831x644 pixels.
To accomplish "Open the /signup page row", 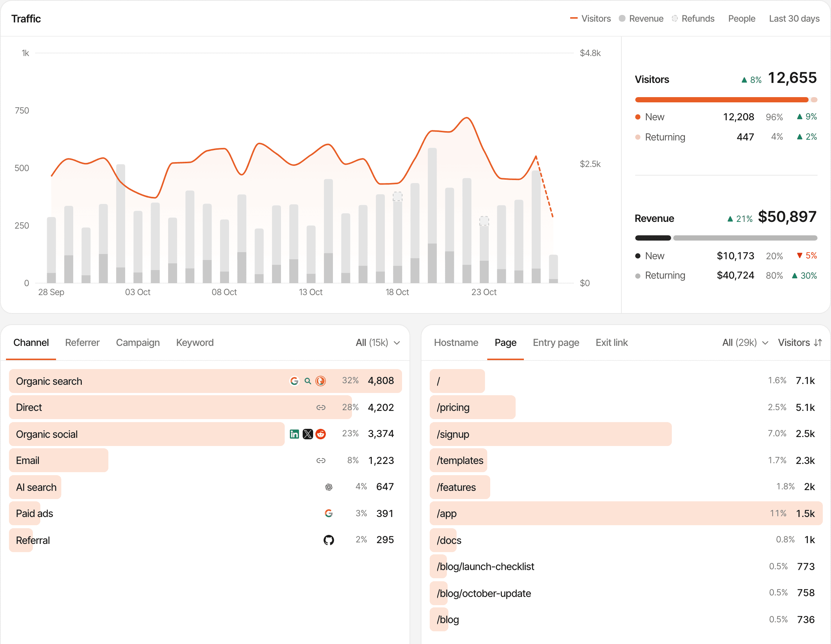I will tap(626, 434).
